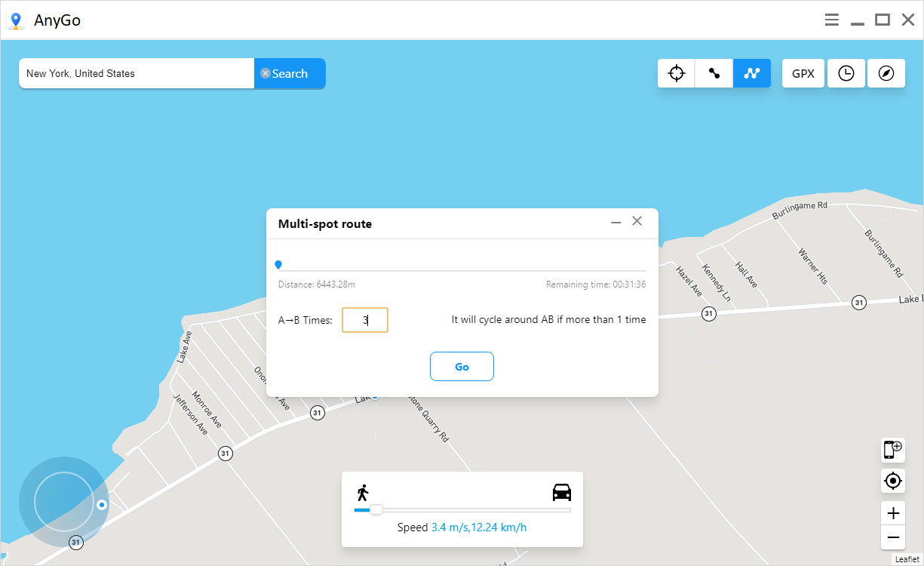Zoom in the map with plus button

pyautogui.click(x=893, y=513)
